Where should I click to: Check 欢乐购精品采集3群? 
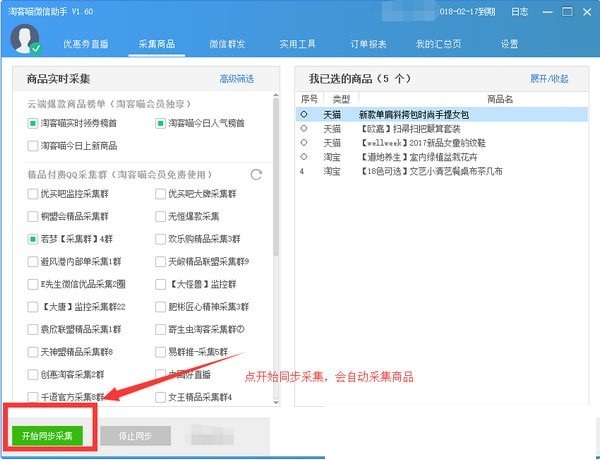point(160,239)
